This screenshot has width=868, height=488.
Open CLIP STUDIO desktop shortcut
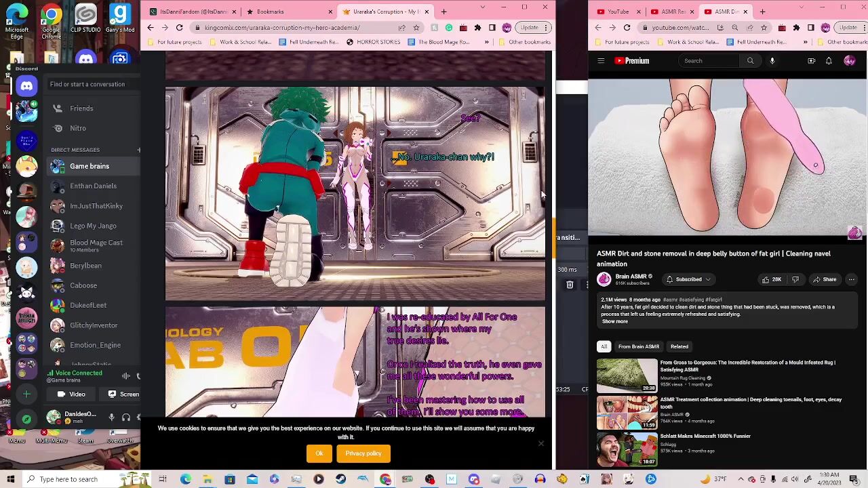click(x=85, y=18)
